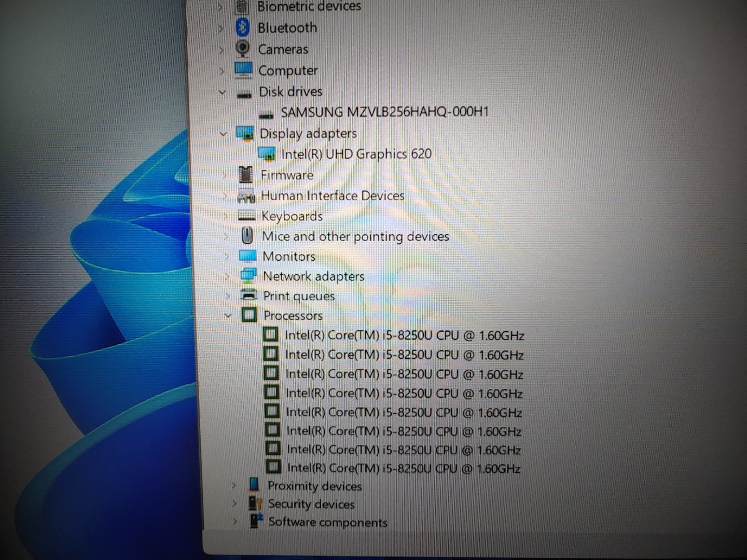Click the Computer monitor icon
747x560 pixels.
[243, 70]
